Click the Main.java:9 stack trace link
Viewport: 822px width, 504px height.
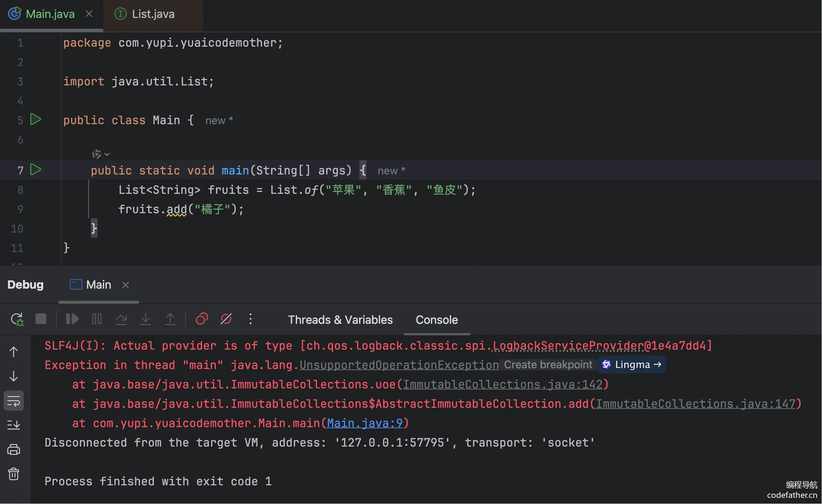365,424
